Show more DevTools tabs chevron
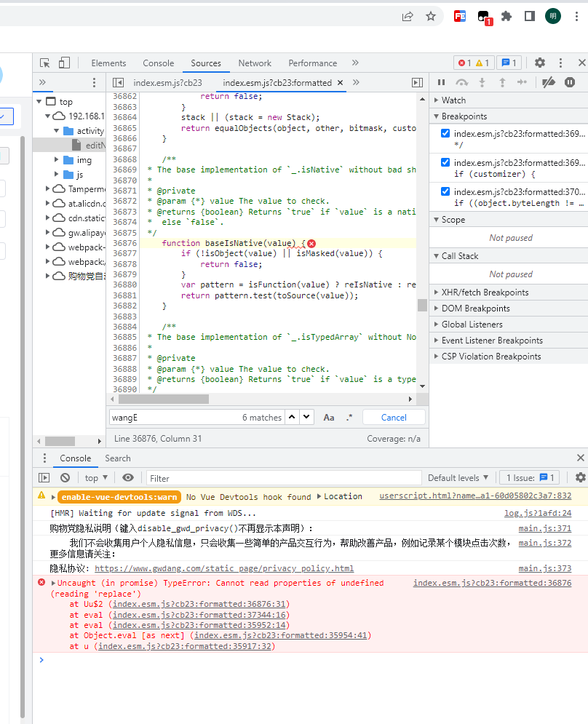 click(x=354, y=63)
